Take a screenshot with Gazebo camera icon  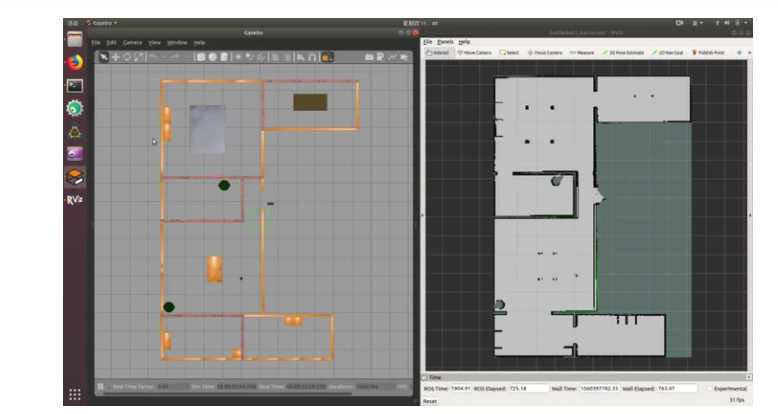(x=369, y=57)
